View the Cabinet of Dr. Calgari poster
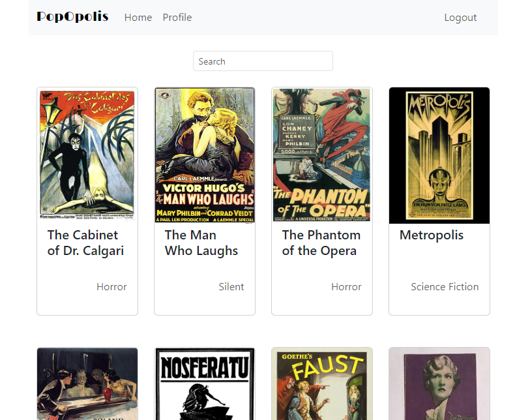The image size is (530, 420). (87, 155)
